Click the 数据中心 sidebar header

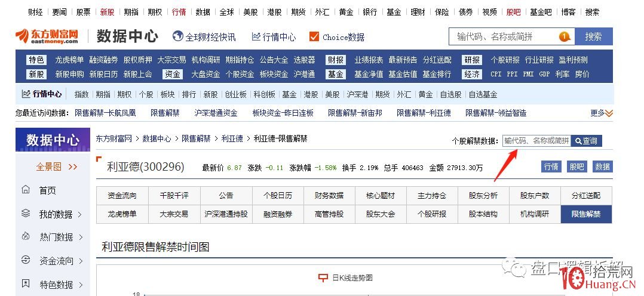53,140
